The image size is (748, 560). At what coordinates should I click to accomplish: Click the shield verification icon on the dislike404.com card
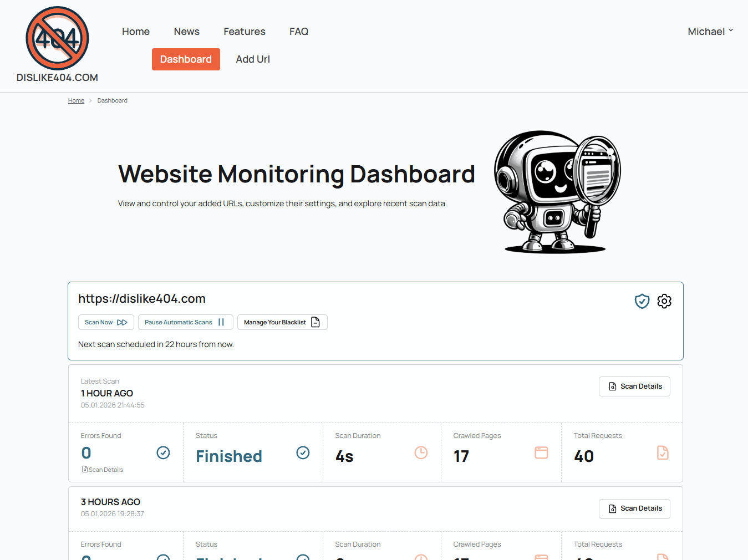(x=642, y=301)
